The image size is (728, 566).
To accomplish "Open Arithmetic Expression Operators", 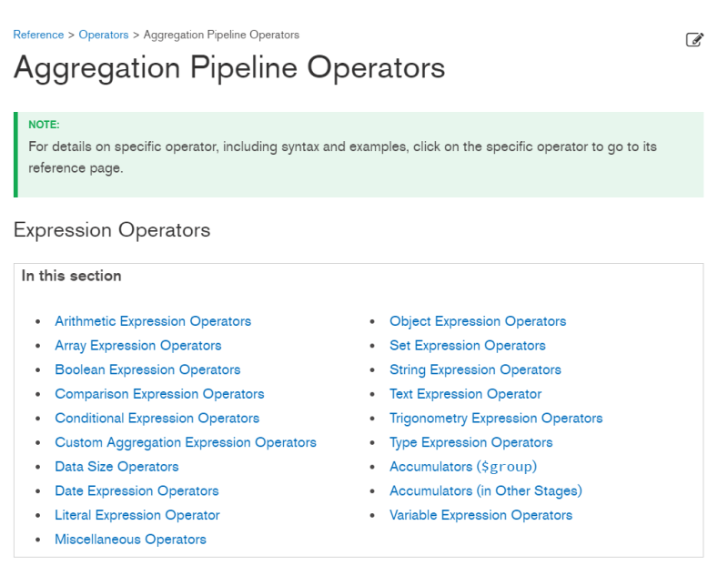I will (x=152, y=321).
